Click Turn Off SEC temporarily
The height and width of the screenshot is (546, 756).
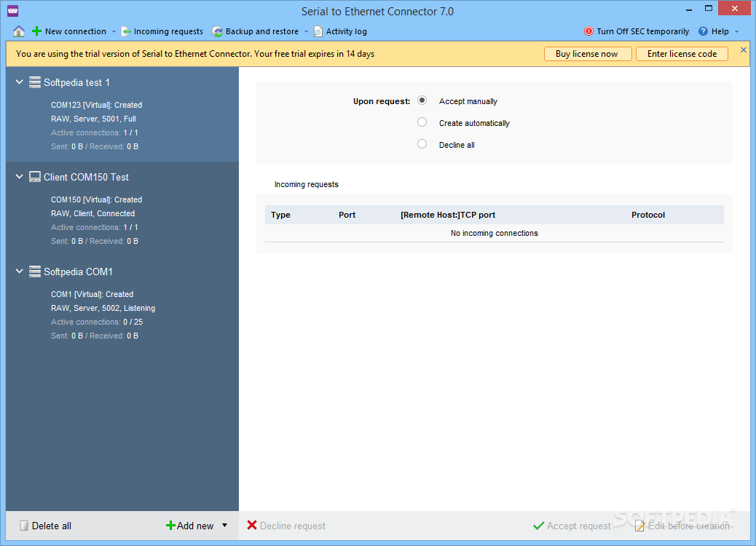coord(642,31)
